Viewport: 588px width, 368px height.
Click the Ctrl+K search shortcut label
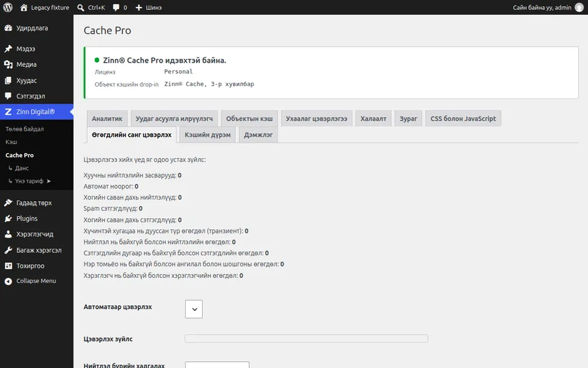(x=96, y=7)
